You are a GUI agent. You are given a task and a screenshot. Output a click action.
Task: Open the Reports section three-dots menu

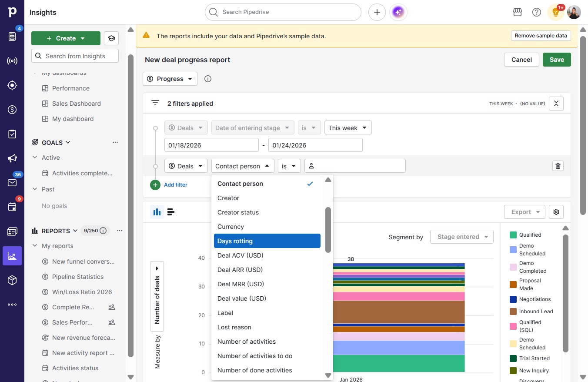(120, 231)
